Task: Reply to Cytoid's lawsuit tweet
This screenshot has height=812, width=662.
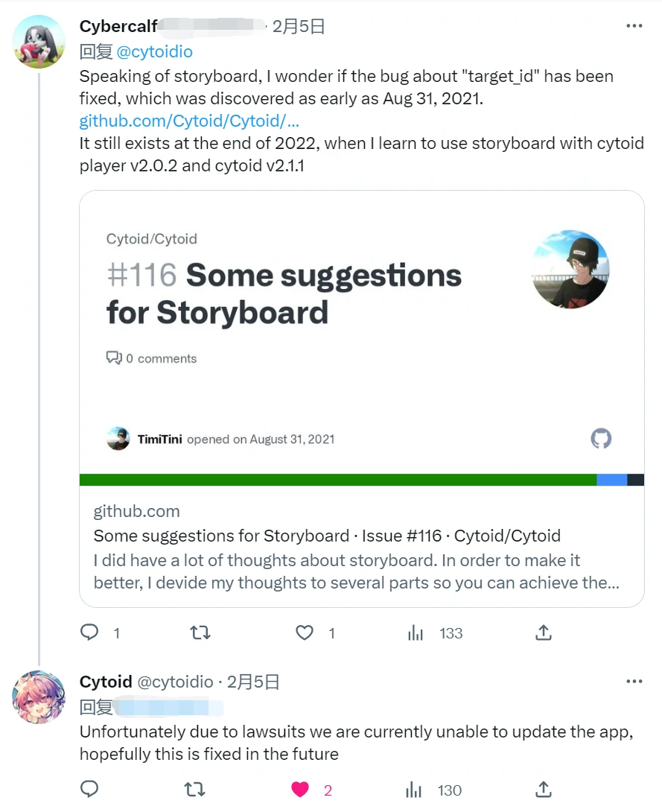Action: click(89, 790)
